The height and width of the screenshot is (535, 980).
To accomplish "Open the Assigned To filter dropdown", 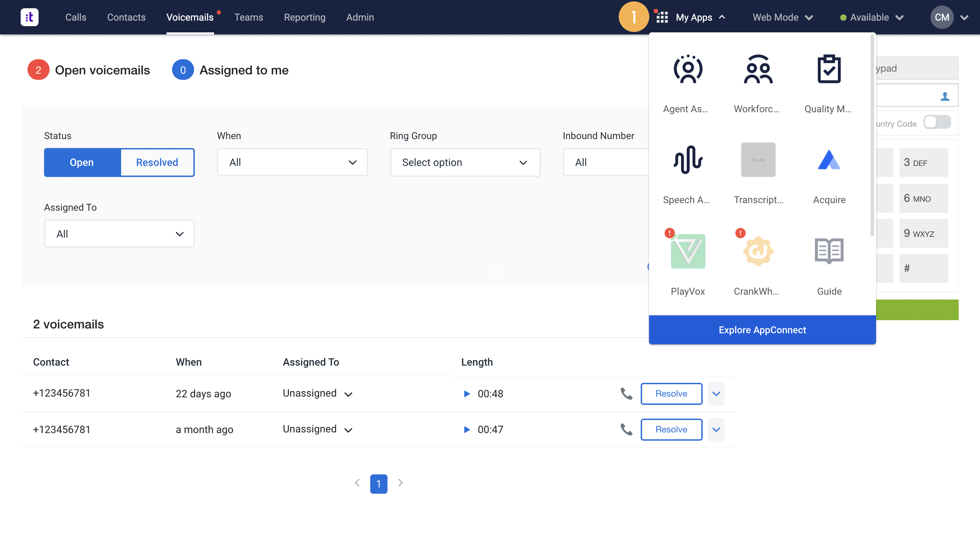I will coord(119,234).
